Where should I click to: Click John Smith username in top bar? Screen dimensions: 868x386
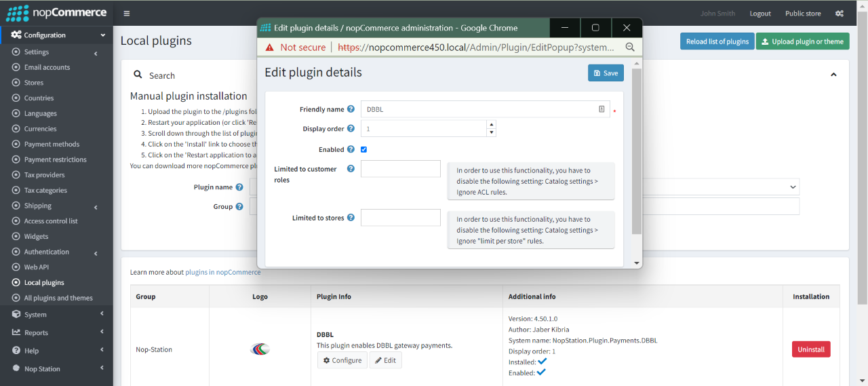717,14
